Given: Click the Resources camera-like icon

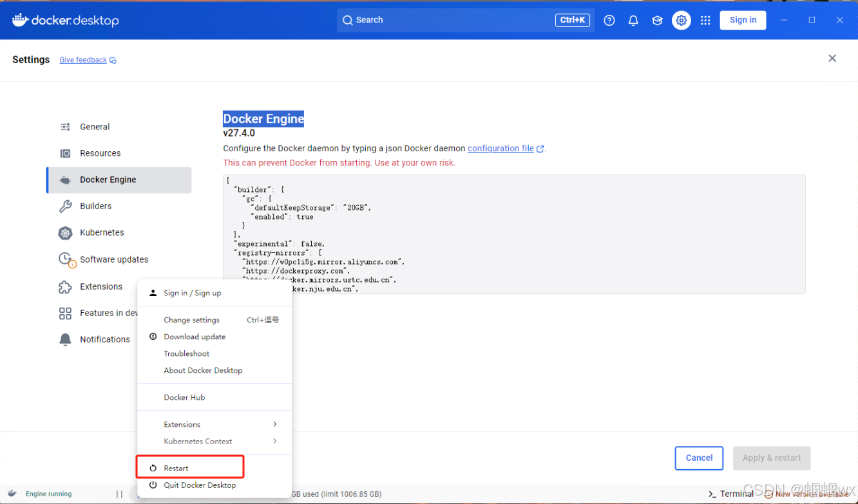Looking at the screenshot, I should click(65, 153).
